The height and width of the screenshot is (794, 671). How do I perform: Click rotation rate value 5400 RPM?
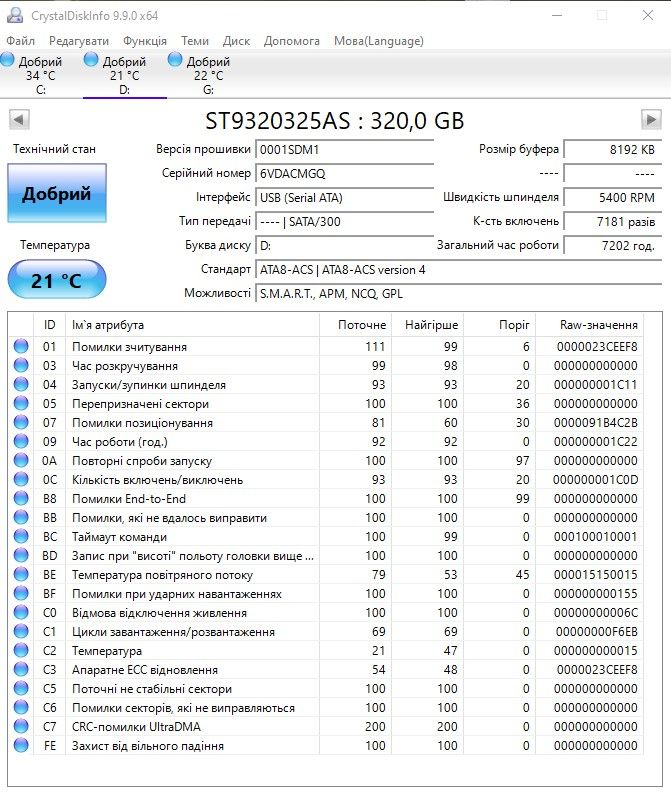[x=613, y=197]
